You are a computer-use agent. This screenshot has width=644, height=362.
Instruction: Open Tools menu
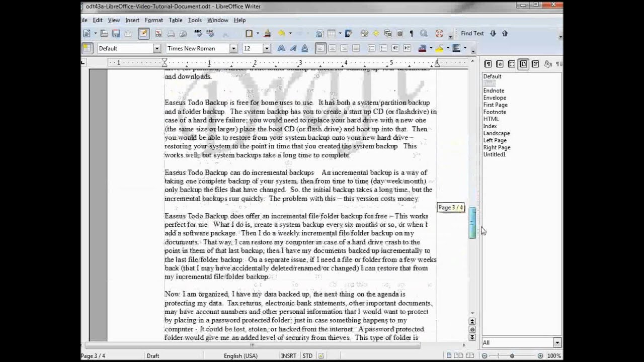point(195,20)
